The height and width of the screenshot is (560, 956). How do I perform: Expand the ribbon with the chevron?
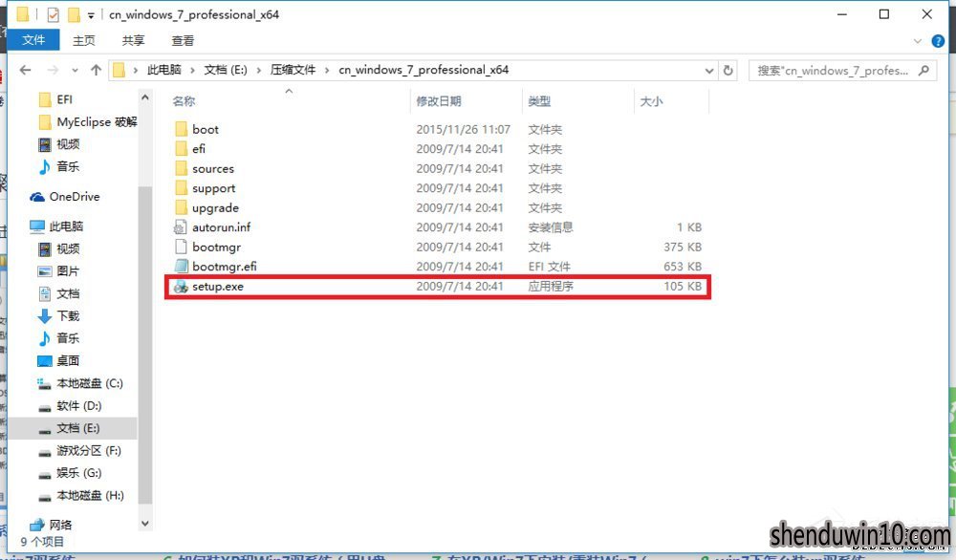click(x=918, y=41)
